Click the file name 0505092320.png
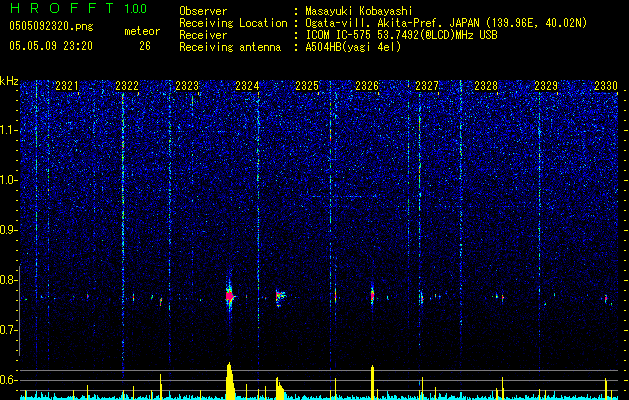This screenshot has height=400, width=629. tap(51, 26)
